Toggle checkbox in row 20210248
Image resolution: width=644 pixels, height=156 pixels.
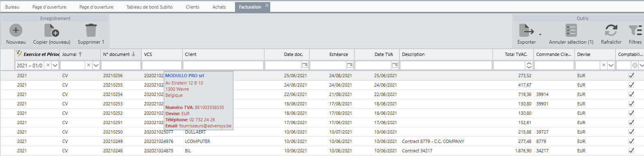pos(631,151)
